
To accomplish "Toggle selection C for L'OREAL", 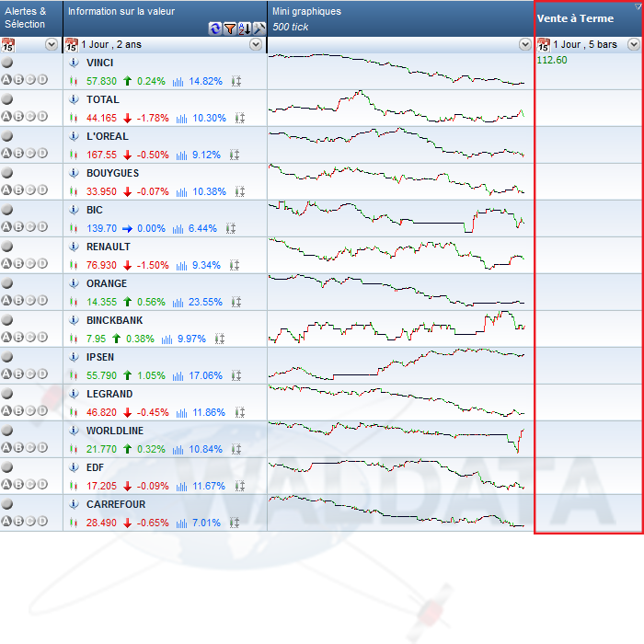I will pyautogui.click(x=30, y=154).
